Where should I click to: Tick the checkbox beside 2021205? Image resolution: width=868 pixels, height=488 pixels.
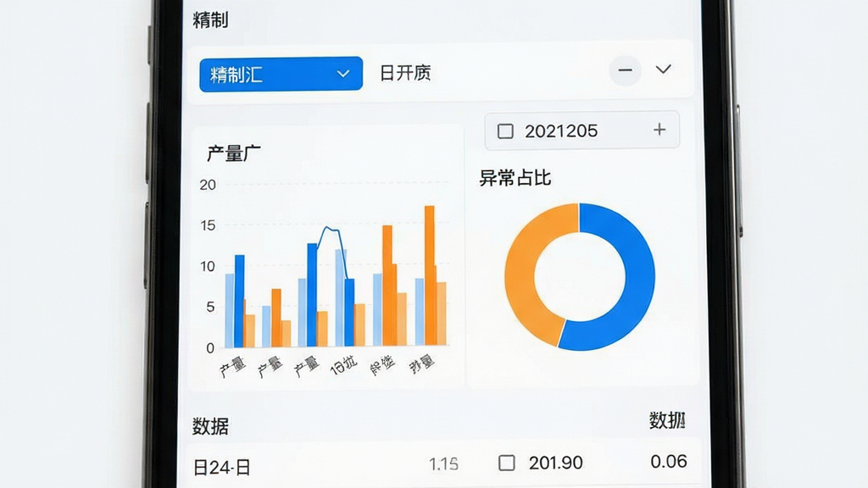(505, 131)
